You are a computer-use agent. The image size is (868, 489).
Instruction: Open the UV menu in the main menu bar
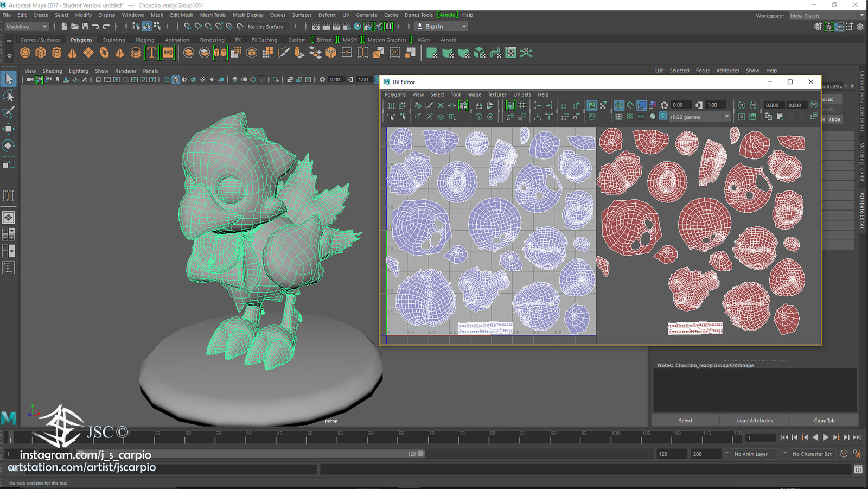(x=346, y=15)
